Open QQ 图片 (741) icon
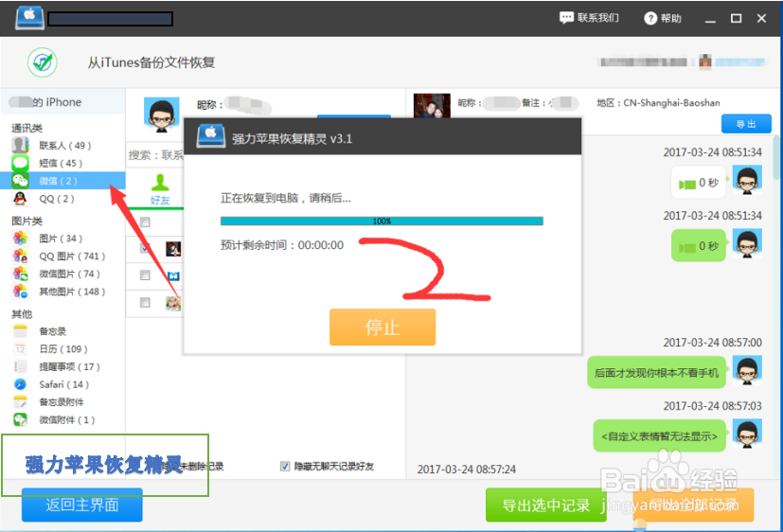Image resolution: width=783 pixels, height=532 pixels. pos(20,256)
